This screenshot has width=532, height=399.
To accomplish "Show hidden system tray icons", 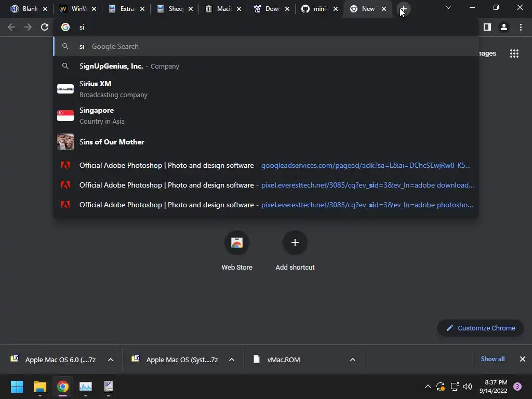I will coord(428,387).
